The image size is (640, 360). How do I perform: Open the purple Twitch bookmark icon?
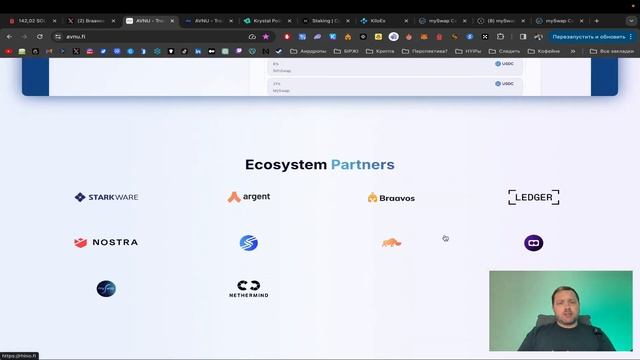tap(239, 51)
